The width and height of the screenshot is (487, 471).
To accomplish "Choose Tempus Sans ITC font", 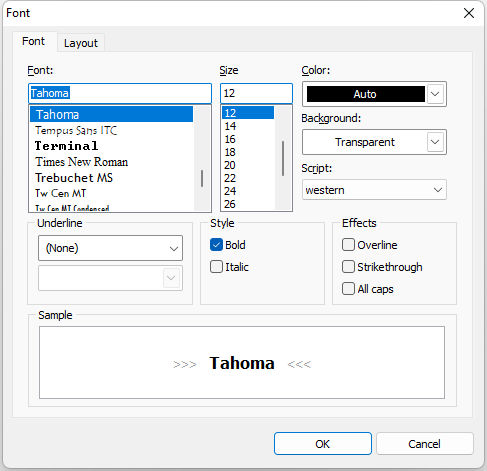I will (x=111, y=130).
